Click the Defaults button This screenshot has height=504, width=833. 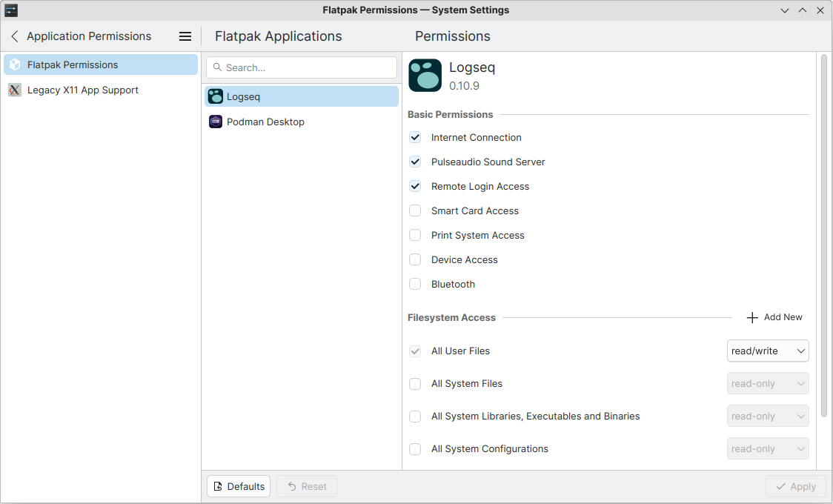coord(239,486)
